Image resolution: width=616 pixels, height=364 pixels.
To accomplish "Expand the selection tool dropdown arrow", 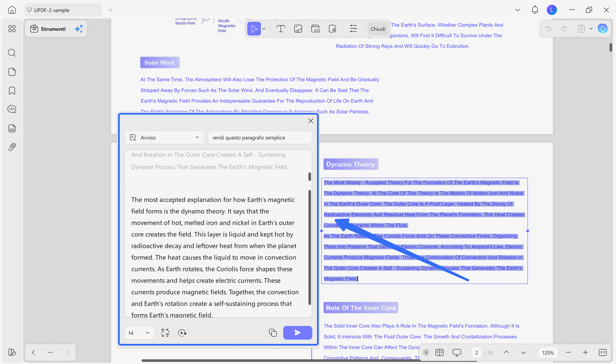I will (x=264, y=29).
